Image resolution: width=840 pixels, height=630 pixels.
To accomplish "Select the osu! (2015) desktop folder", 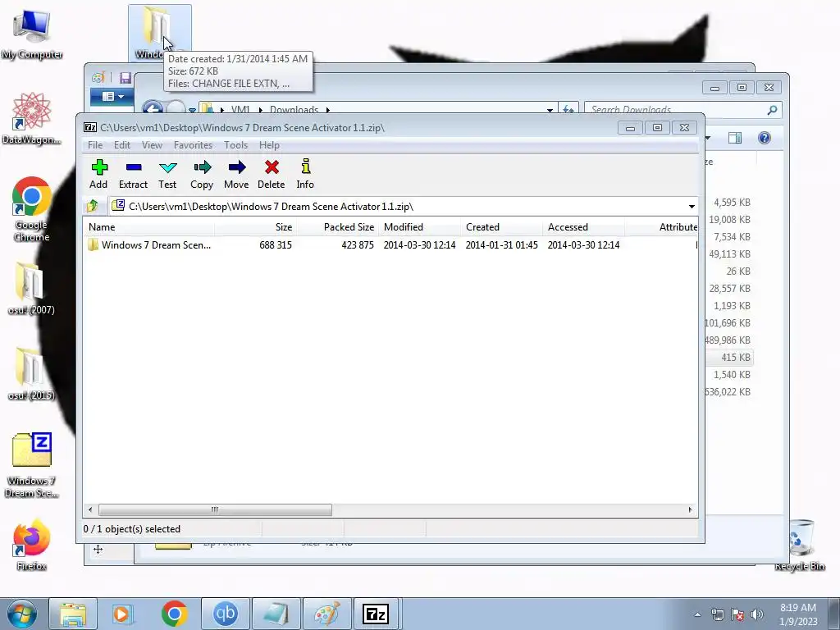I will 31,374.
